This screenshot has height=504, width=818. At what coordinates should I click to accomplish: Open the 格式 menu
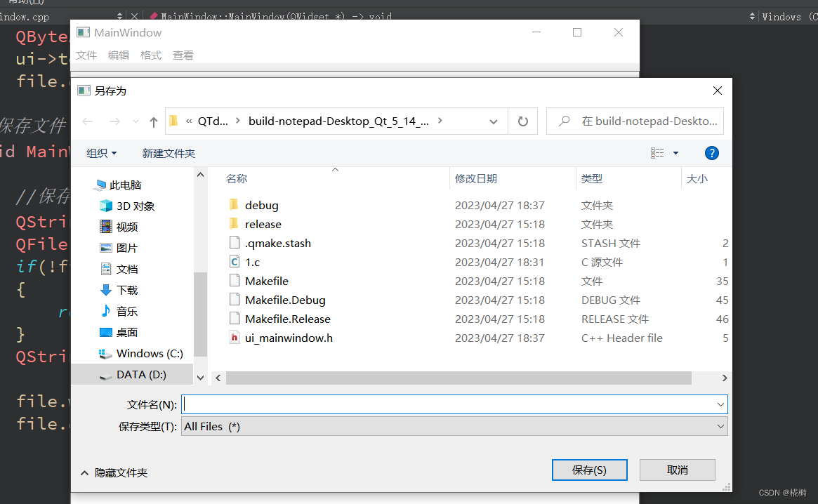(x=150, y=55)
